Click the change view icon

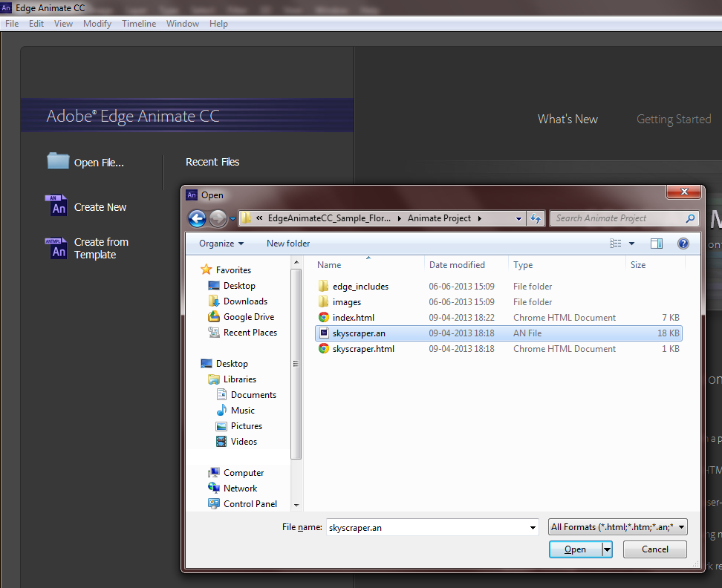tap(615, 244)
